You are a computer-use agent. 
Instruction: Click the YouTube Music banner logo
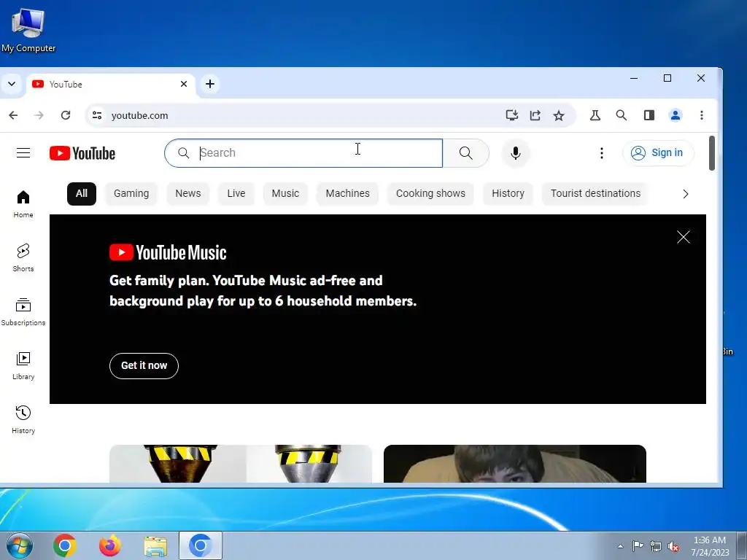(x=168, y=252)
